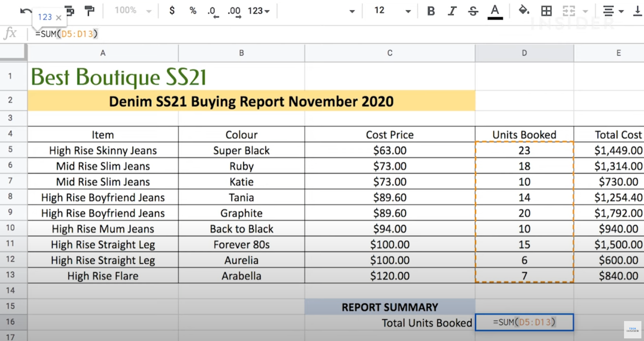Select row 4 header
This screenshot has width=644, height=341.
(14, 134)
